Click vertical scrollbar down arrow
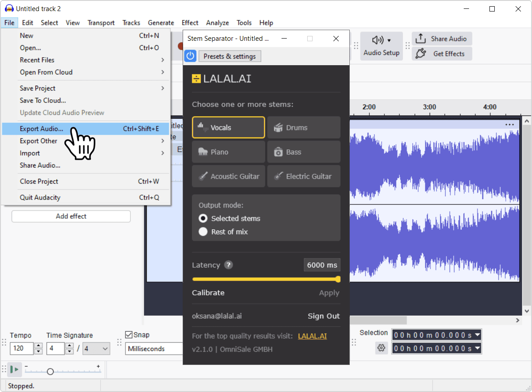The width and height of the screenshot is (532, 392). [527, 311]
